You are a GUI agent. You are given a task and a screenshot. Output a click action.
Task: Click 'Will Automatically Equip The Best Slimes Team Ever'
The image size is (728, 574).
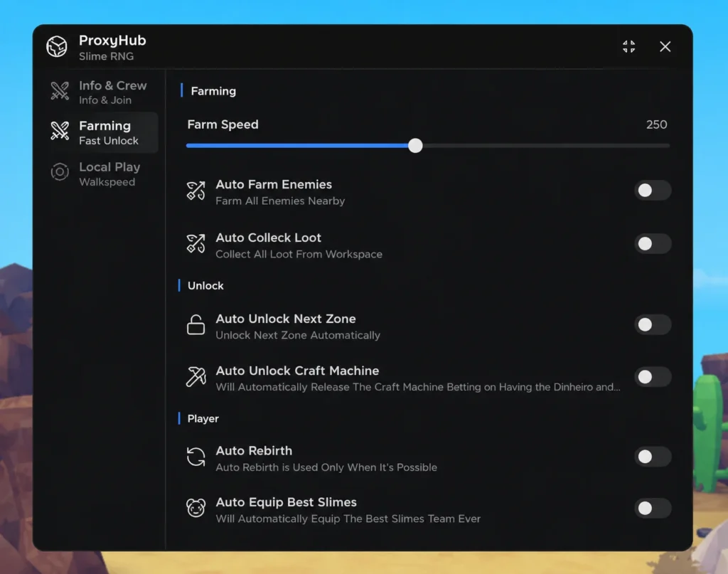(x=348, y=519)
